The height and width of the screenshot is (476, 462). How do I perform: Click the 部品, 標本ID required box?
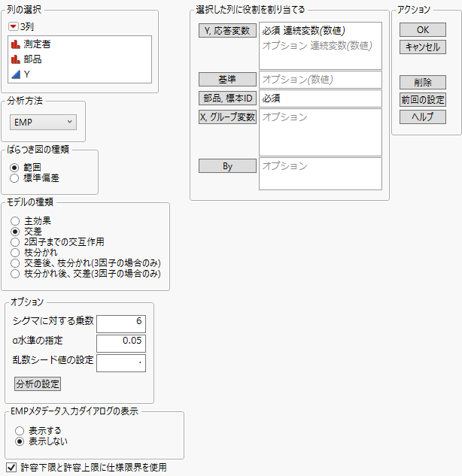point(321,99)
